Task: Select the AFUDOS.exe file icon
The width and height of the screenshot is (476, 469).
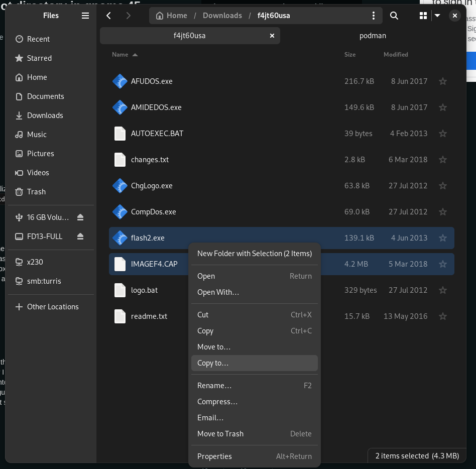Action: 120,81
